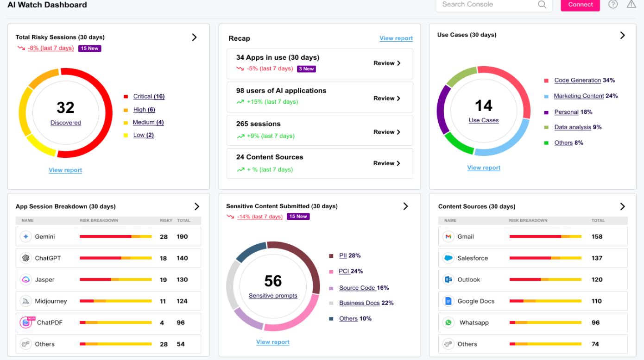
Task: Expand the Use Cases card arrow
Action: tap(622, 35)
